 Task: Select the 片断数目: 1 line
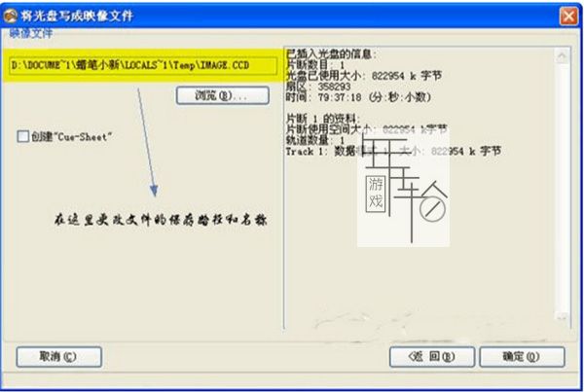click(x=315, y=65)
